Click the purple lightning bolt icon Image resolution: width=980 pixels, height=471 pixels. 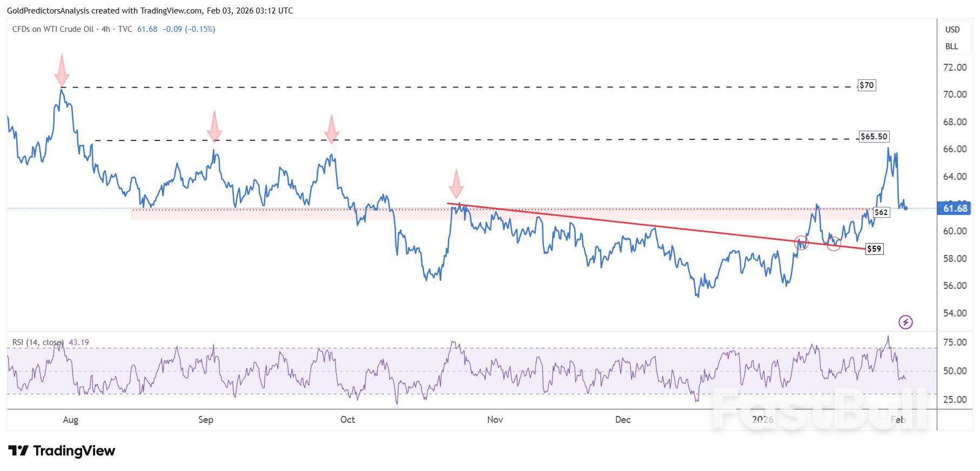[x=905, y=322]
